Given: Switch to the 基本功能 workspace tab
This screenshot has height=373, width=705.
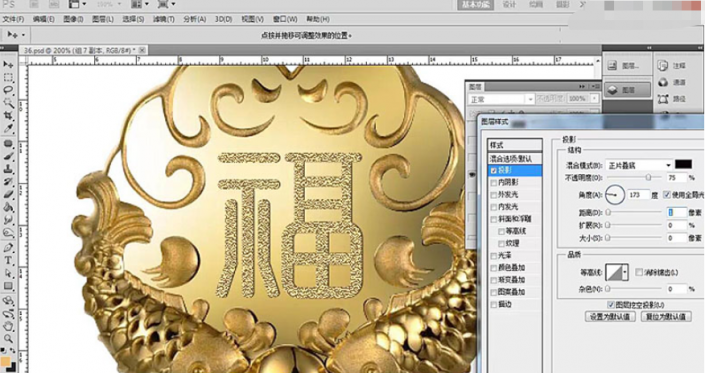Looking at the screenshot, I should [x=476, y=5].
